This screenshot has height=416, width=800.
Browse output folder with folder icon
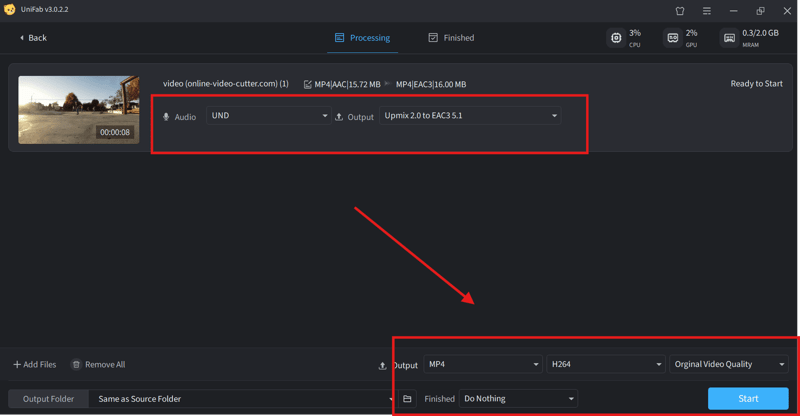click(407, 399)
